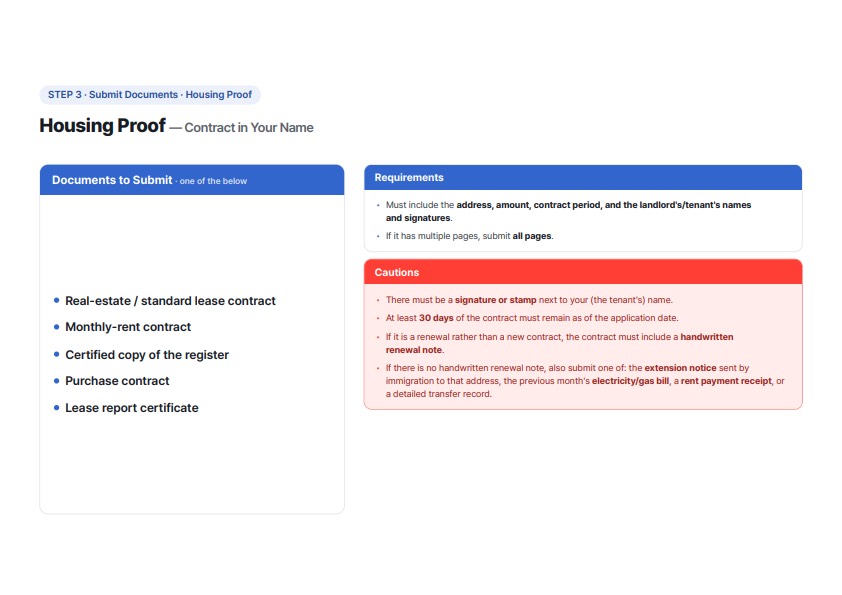Click the bullet beside Purchase contract

pos(56,381)
